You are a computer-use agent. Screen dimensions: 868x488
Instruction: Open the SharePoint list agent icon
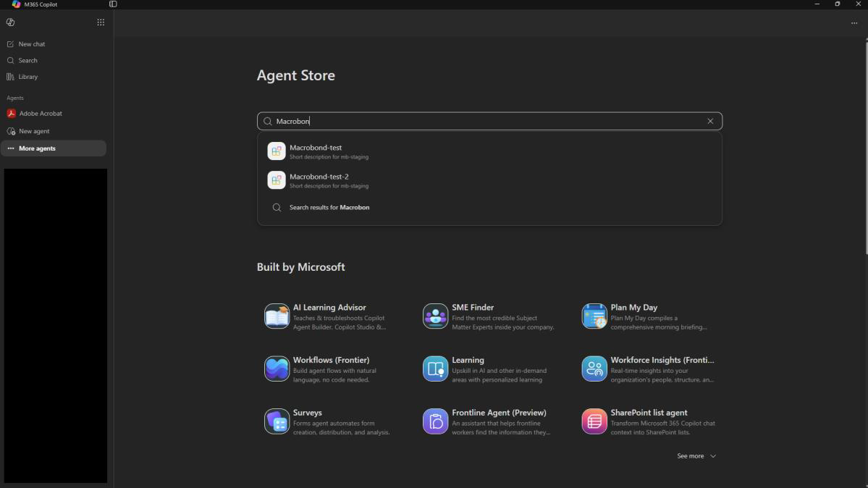point(594,421)
